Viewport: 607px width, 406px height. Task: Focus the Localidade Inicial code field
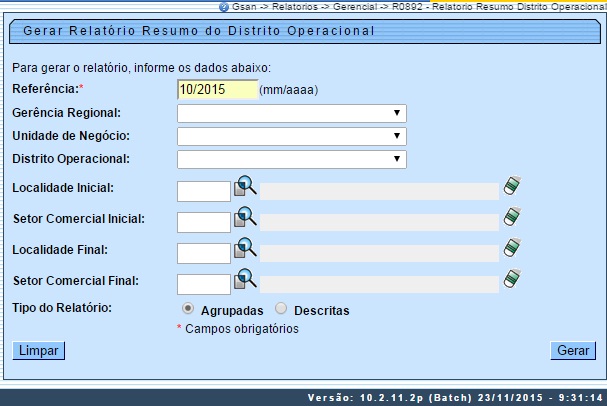coord(204,191)
